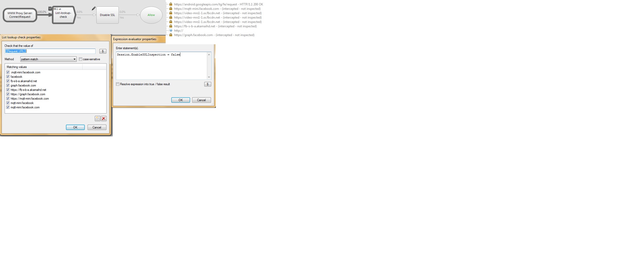Enable the Resolve expression into true/false checkbox
The width and height of the screenshot is (644, 278).
pos(117,84)
